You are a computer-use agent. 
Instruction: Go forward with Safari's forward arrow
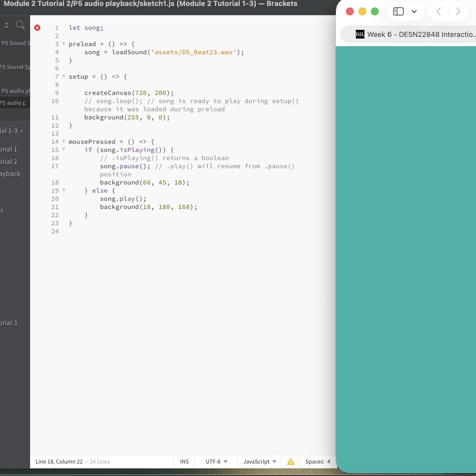pyautogui.click(x=458, y=11)
